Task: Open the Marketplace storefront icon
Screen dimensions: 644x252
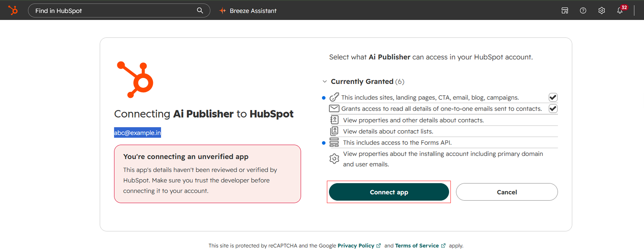Action: (x=565, y=10)
